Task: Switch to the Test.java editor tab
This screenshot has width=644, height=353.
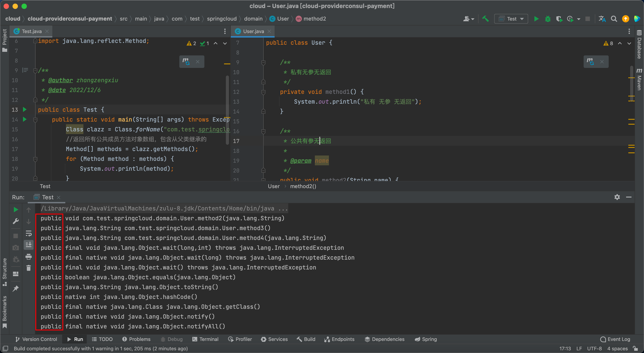Action: (x=32, y=31)
